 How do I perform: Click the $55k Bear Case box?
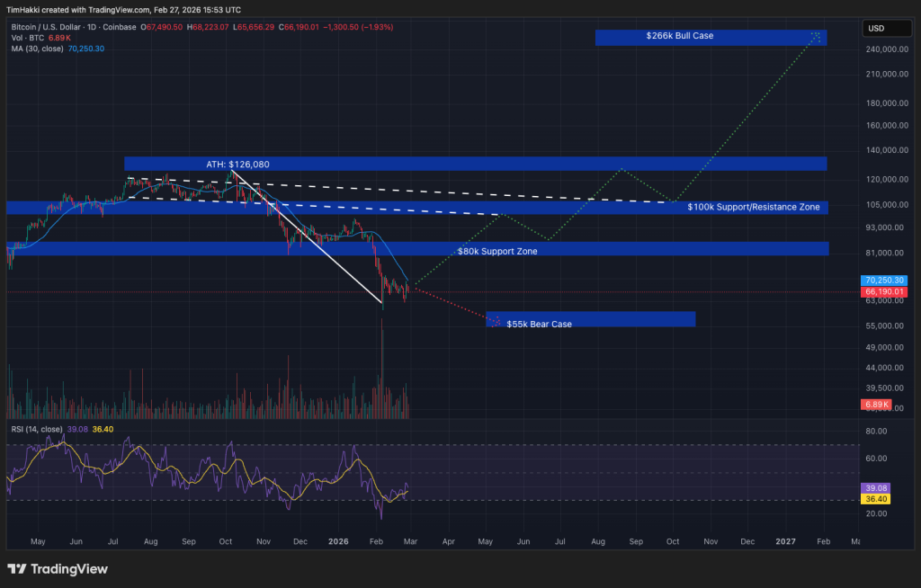591,319
